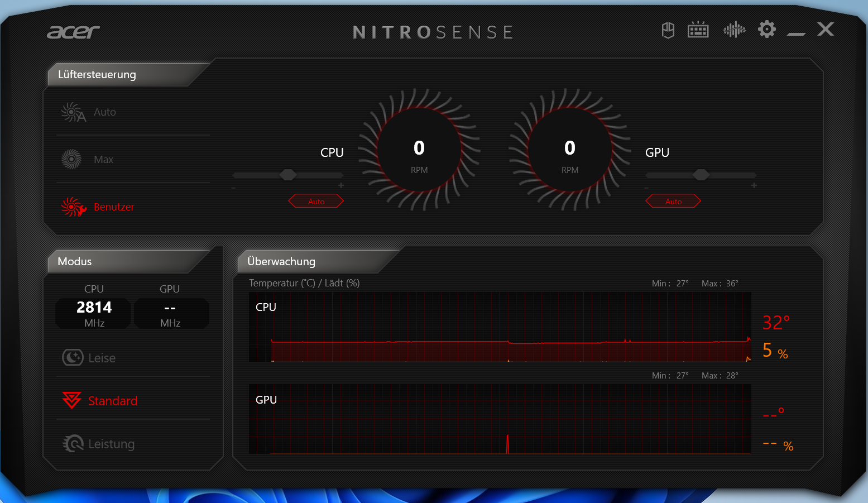Select the Auto fan mode icon
The image size is (868, 503).
[x=73, y=112]
